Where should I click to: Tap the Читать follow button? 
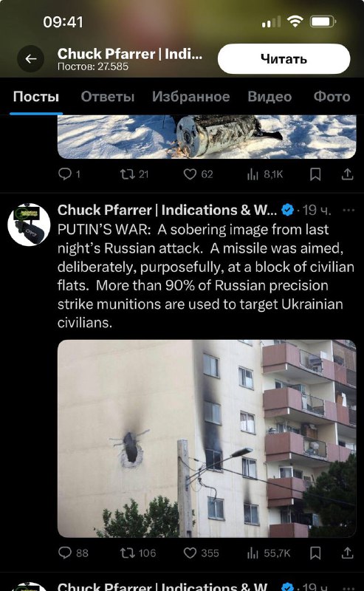(284, 59)
